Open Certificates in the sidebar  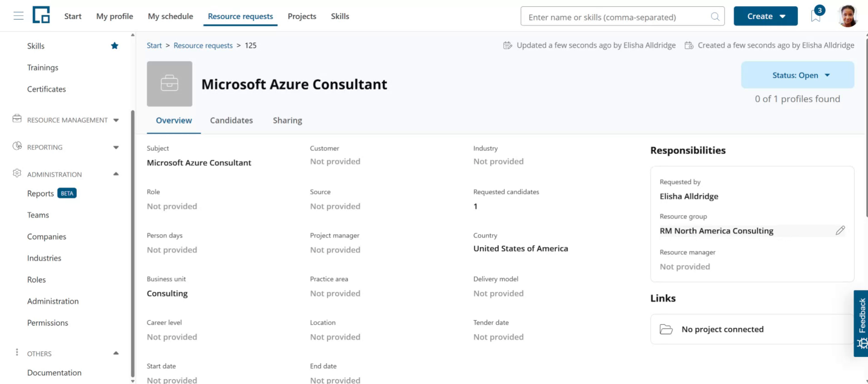[x=46, y=89]
